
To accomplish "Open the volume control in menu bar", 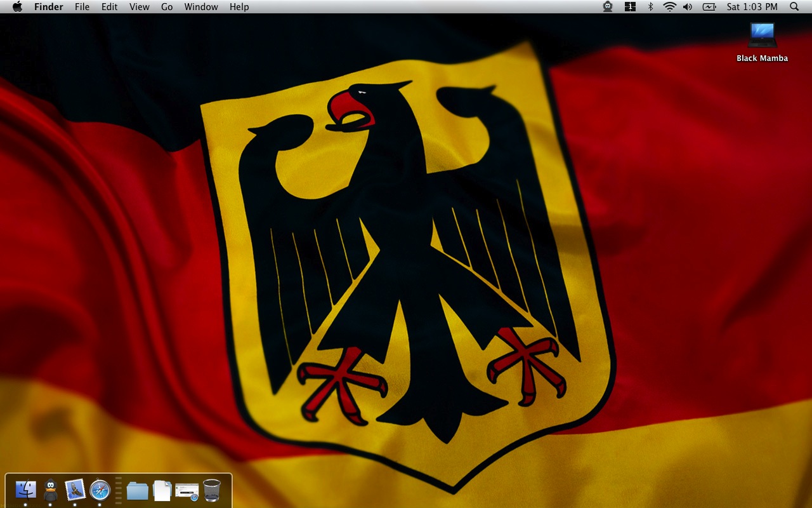I will [688, 7].
